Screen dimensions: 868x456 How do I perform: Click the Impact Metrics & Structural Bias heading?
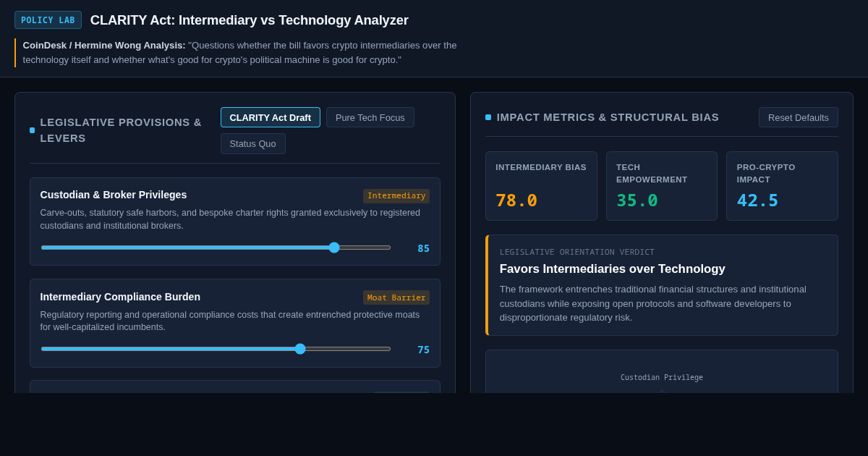click(608, 117)
